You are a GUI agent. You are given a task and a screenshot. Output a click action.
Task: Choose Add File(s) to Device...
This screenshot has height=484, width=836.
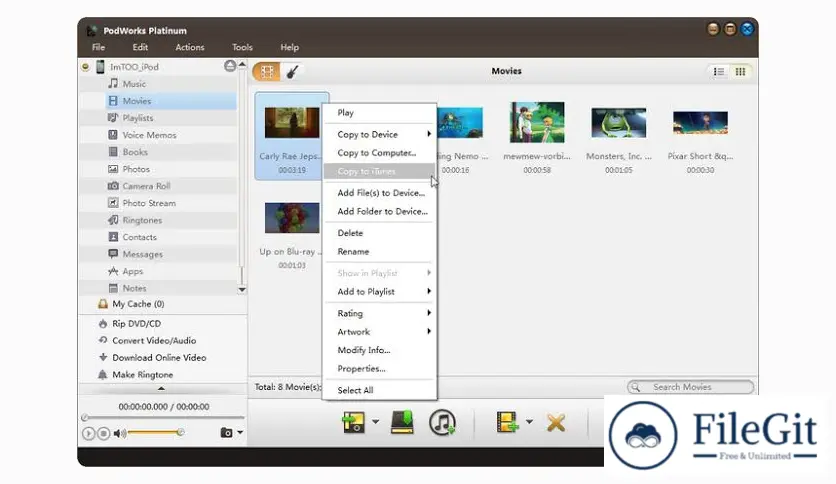tap(380, 193)
